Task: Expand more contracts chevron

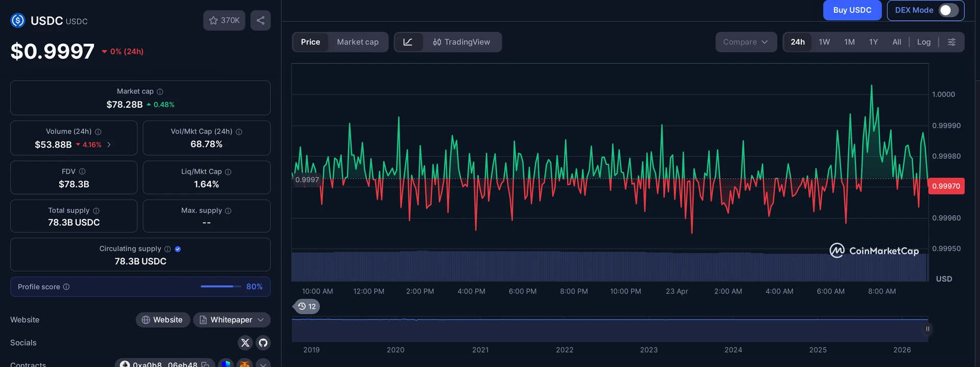Action: point(263,364)
